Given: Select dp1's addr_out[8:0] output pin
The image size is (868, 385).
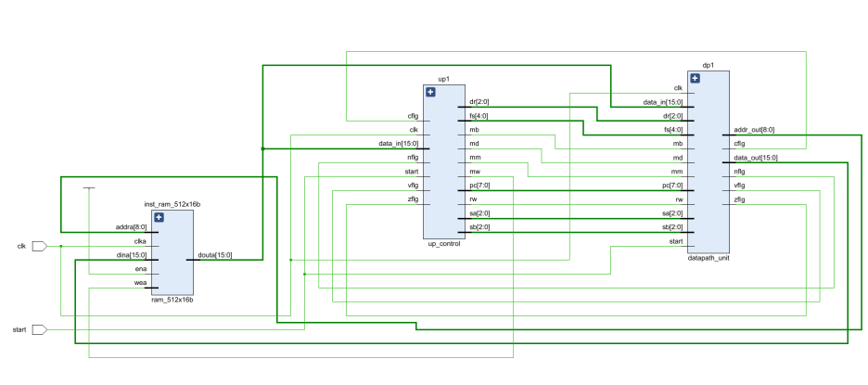Looking at the screenshot, I should (754, 130).
